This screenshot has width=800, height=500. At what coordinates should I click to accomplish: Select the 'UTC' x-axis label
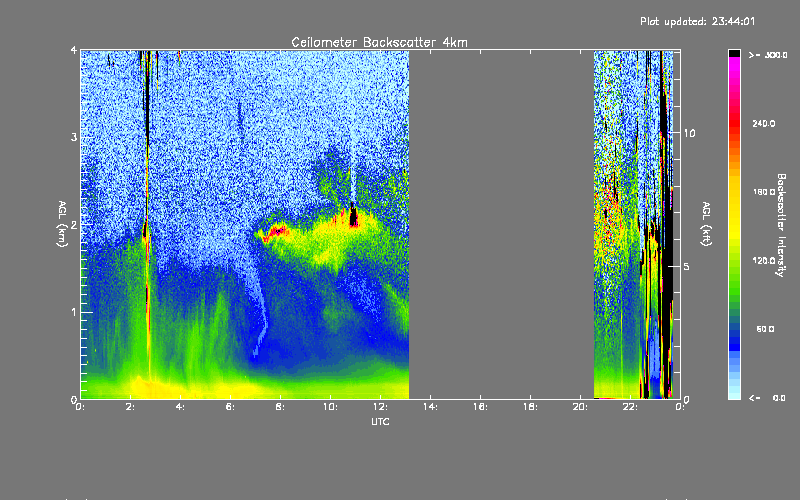[380, 421]
